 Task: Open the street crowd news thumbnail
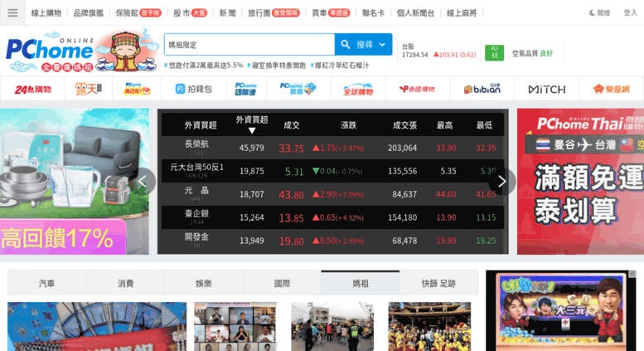click(332, 326)
